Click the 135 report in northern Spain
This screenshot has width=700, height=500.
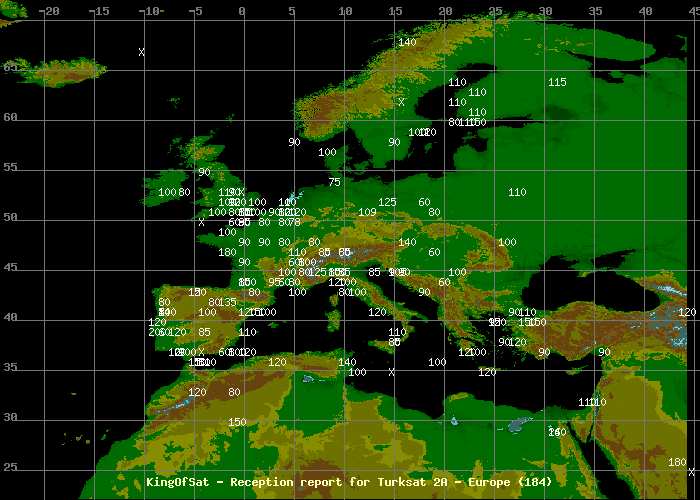(227, 302)
